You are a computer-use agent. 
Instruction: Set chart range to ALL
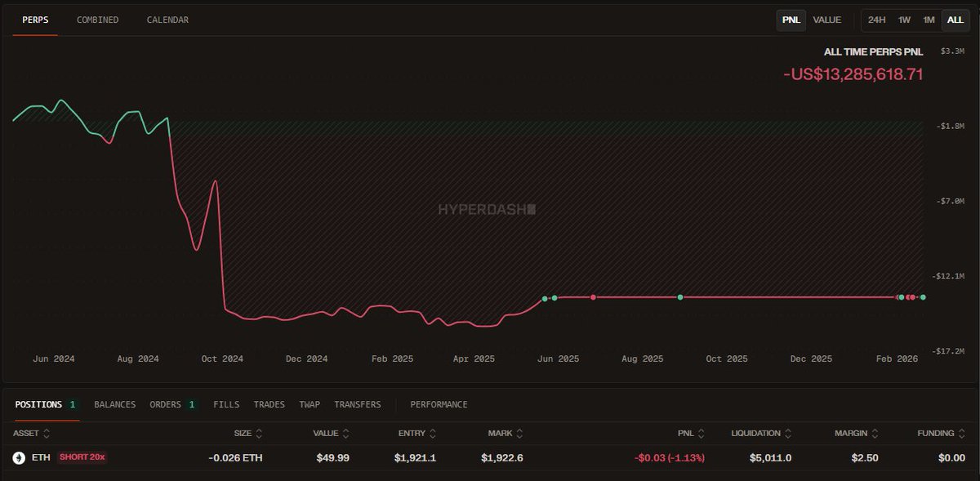[955, 20]
